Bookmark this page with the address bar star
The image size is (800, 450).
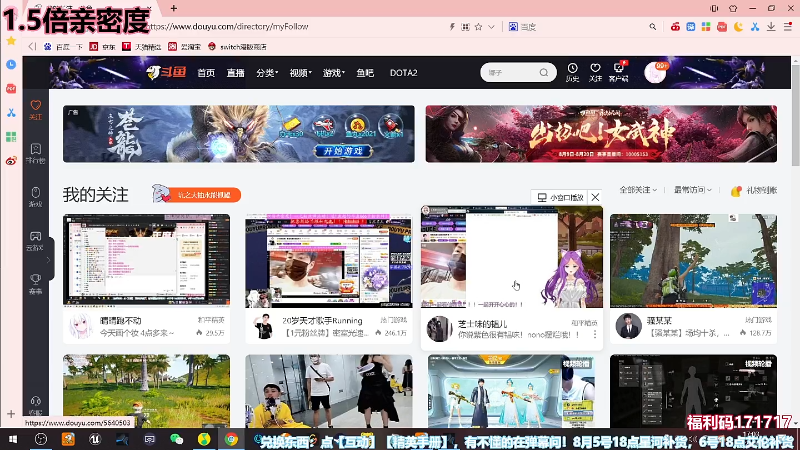pos(479,27)
